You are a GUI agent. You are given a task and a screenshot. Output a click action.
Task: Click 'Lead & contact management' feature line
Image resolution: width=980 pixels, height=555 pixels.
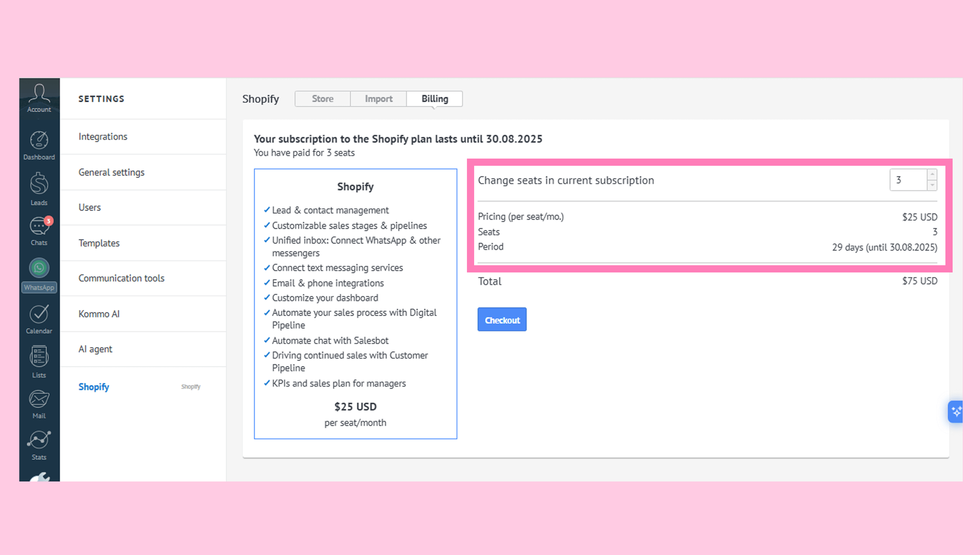pos(330,210)
